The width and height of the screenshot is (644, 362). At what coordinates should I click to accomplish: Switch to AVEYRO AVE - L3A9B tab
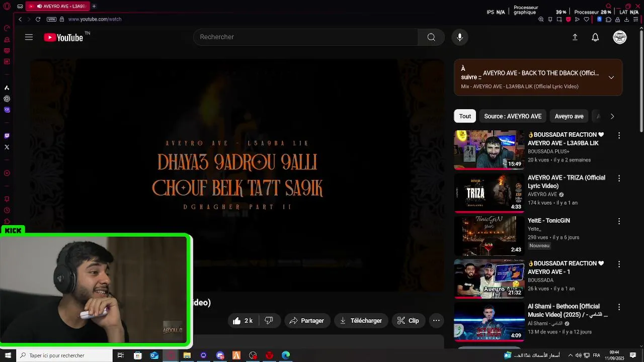coord(58,6)
